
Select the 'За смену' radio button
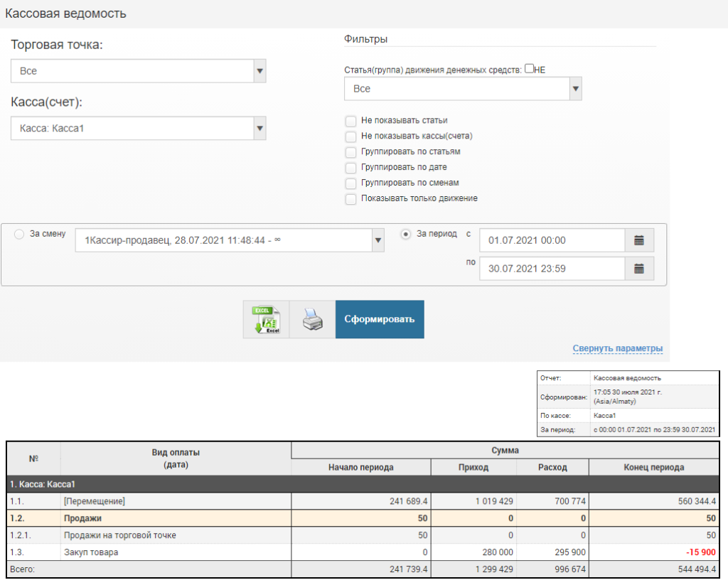19,234
